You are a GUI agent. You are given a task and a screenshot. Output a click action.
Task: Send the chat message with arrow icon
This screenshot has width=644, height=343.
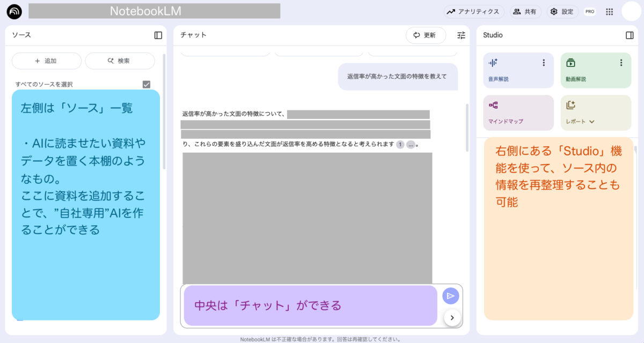(x=450, y=296)
